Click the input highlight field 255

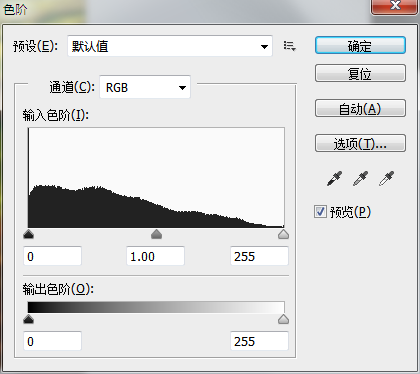click(x=259, y=256)
